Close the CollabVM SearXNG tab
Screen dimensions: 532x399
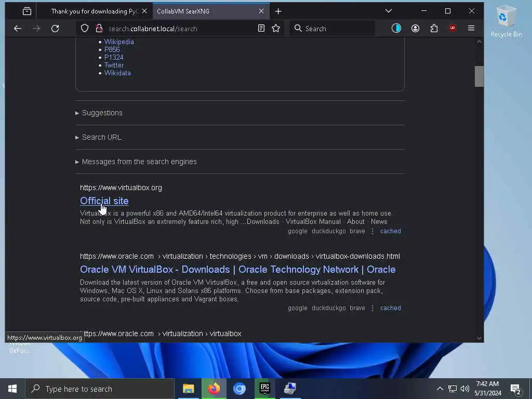click(261, 11)
